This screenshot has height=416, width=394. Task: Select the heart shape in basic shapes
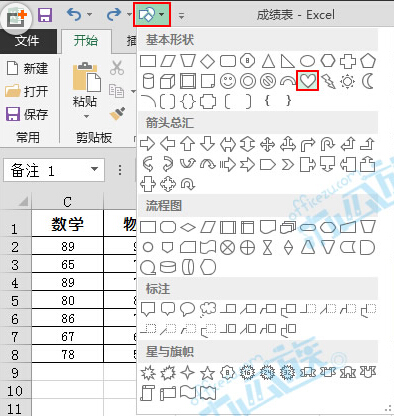307,81
